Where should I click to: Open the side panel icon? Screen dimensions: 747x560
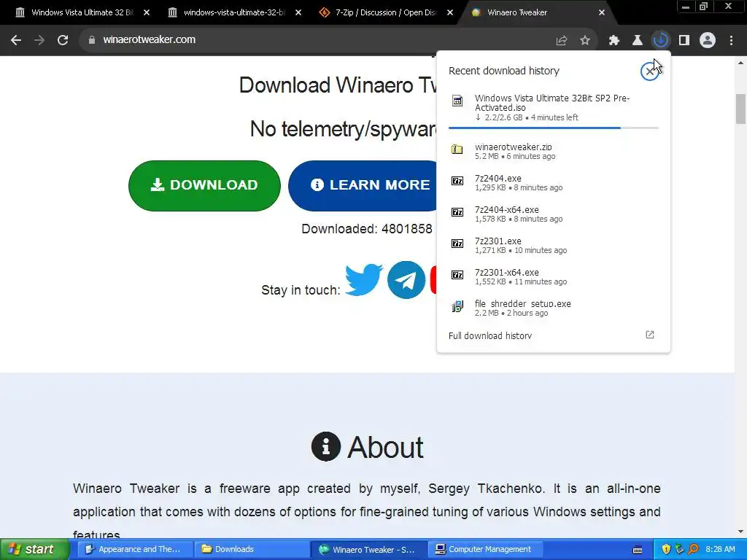684,41
